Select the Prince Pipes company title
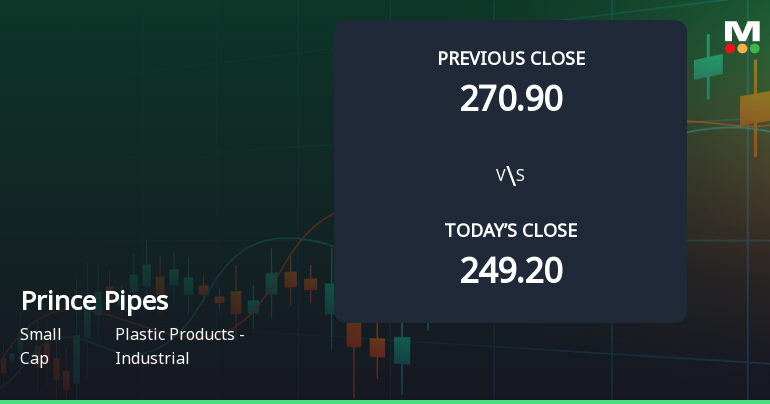 95,301
